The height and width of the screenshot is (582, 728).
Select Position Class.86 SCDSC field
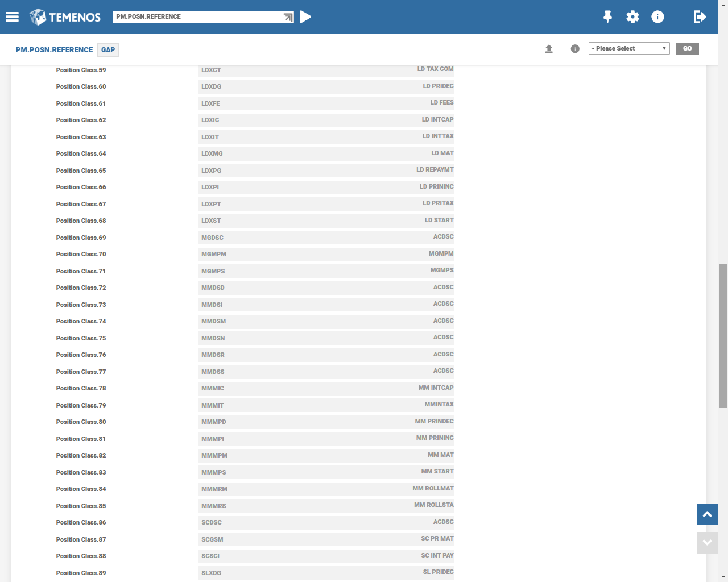(x=326, y=522)
